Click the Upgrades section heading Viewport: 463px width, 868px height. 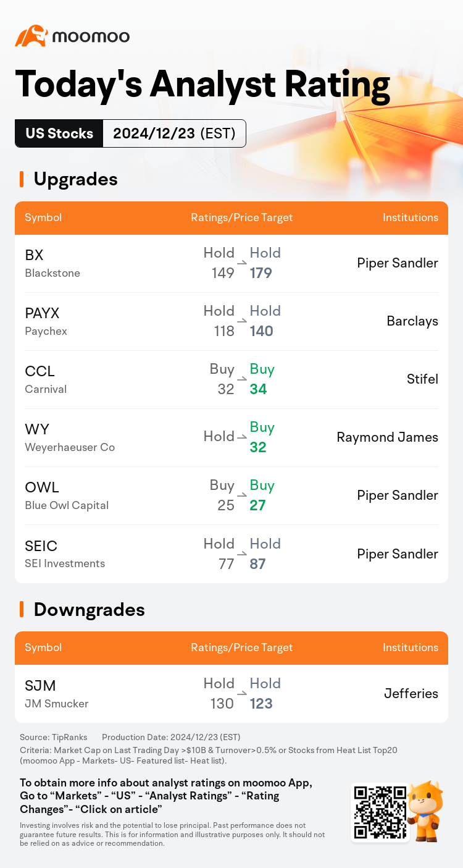[x=75, y=179]
